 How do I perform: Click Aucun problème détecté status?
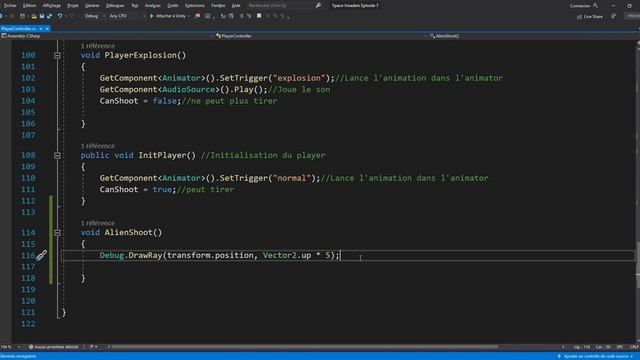(x=56, y=347)
